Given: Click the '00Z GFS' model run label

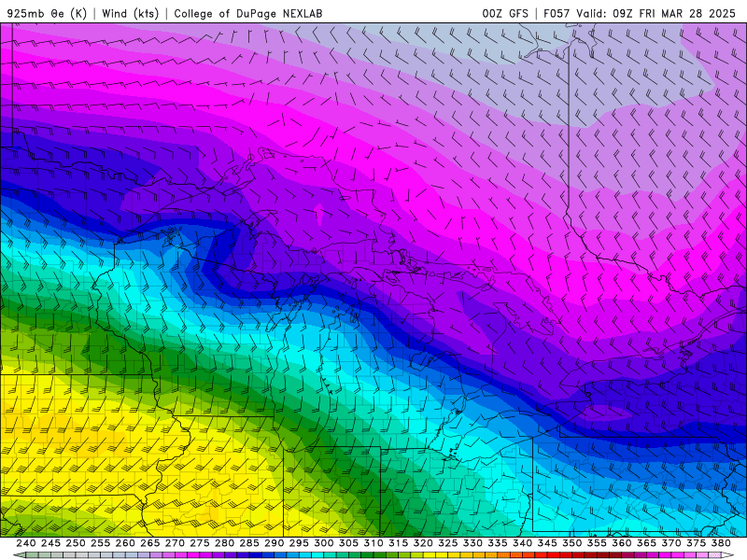Looking at the screenshot, I should pyautogui.click(x=505, y=13).
